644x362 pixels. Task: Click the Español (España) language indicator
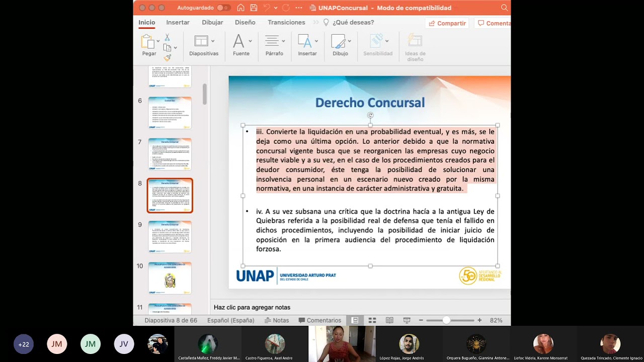[230, 320]
